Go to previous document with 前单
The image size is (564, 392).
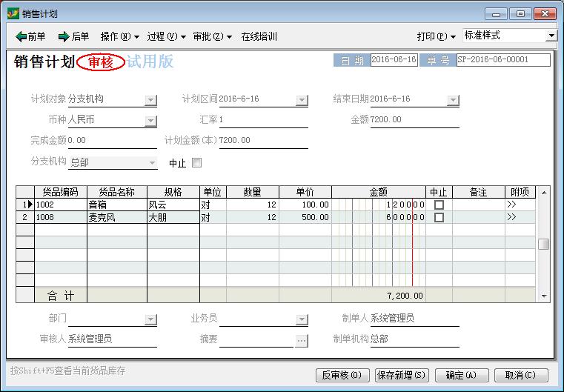[30, 36]
